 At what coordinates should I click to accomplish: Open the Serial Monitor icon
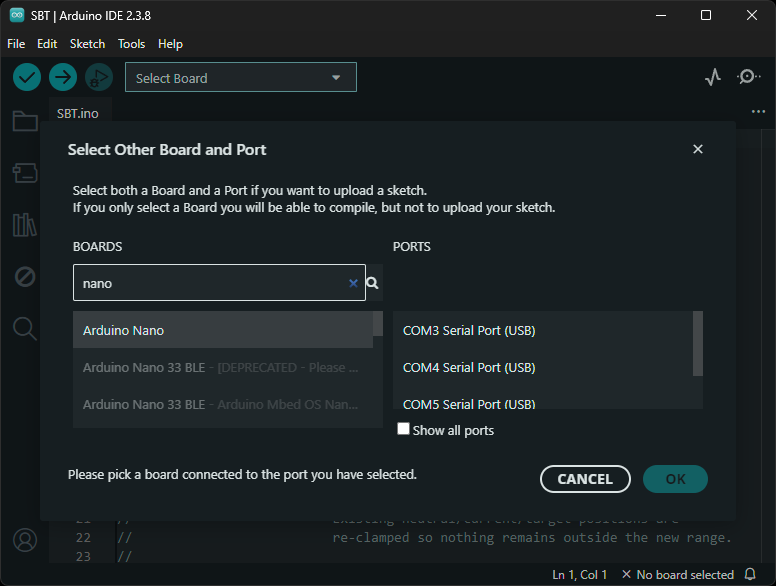pyautogui.click(x=748, y=77)
